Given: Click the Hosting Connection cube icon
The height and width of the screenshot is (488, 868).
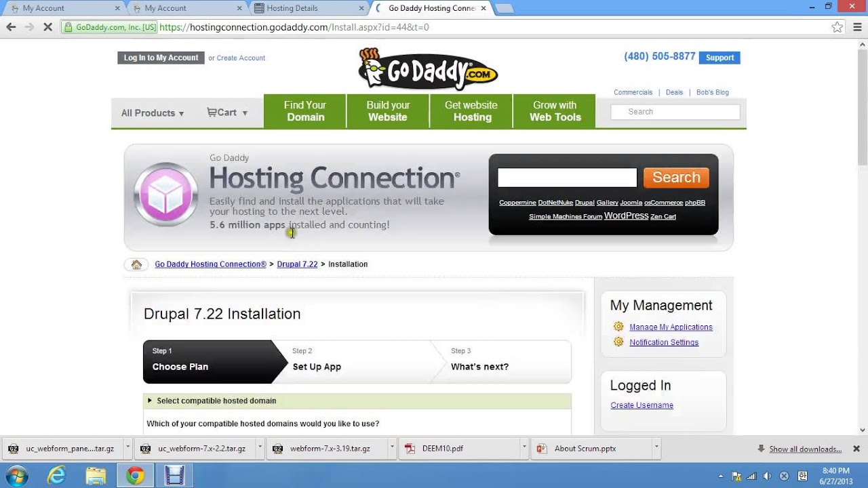Looking at the screenshot, I should tap(166, 195).
